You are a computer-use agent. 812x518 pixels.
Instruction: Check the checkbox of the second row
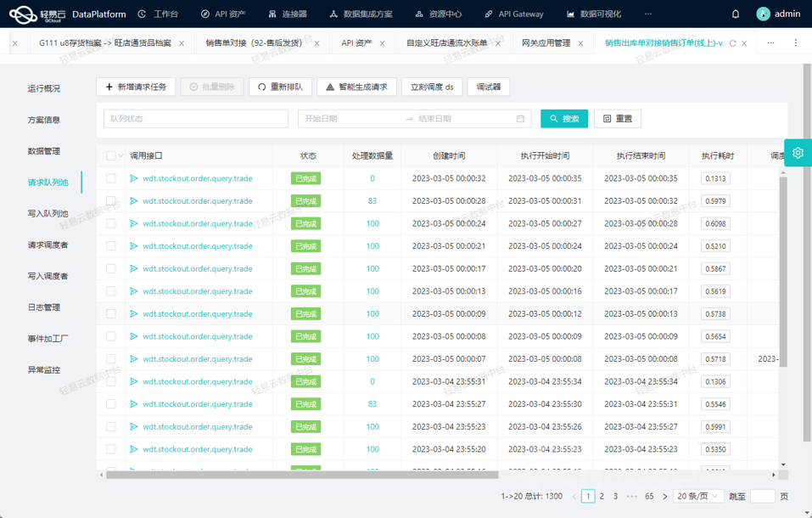[x=110, y=201]
